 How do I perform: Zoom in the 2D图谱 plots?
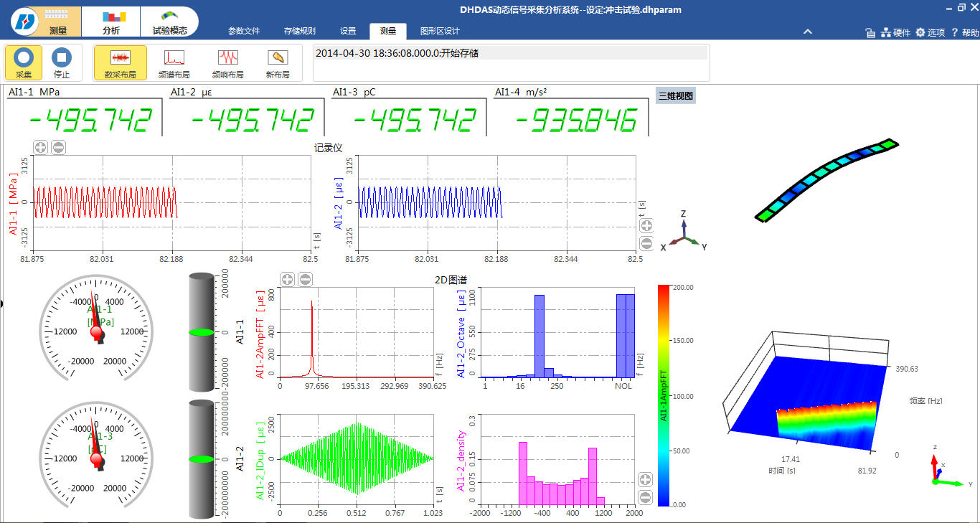point(287,279)
